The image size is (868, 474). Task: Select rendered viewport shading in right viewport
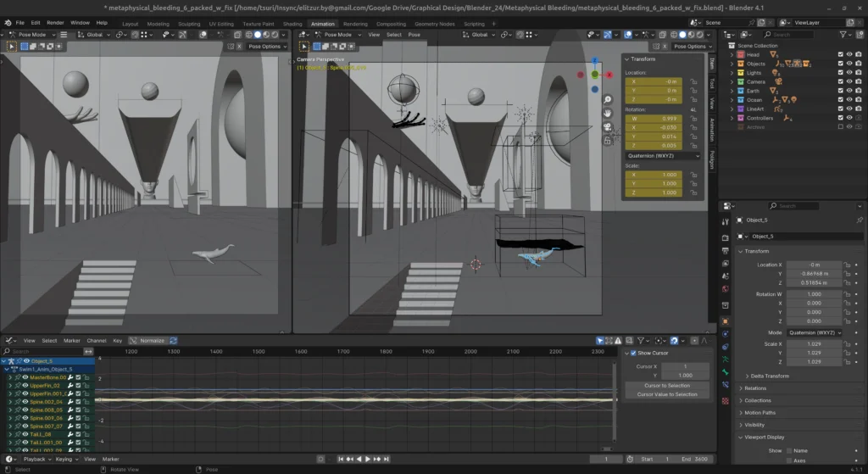click(699, 34)
